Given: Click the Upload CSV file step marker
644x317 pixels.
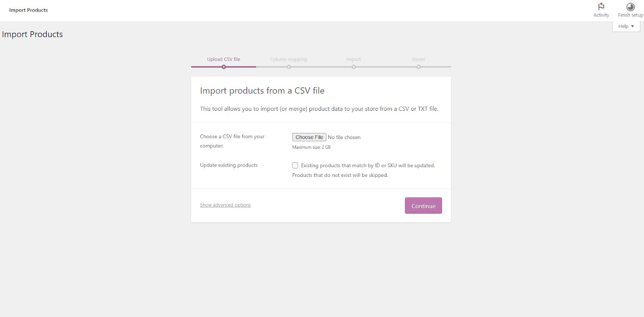Looking at the screenshot, I should coord(224,66).
